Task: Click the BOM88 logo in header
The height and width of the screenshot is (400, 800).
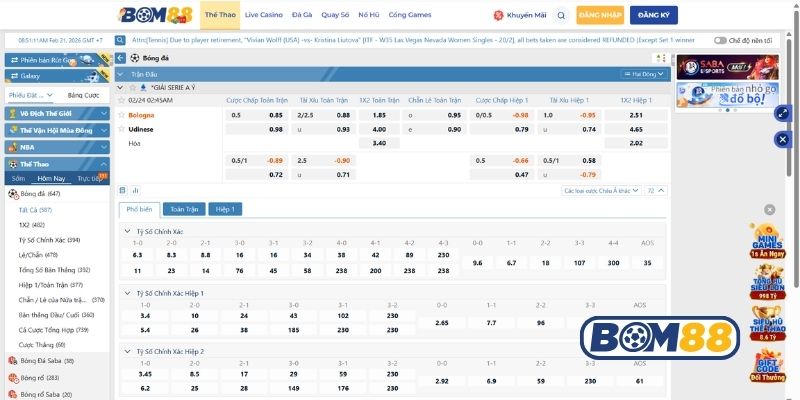Action: 155,15
